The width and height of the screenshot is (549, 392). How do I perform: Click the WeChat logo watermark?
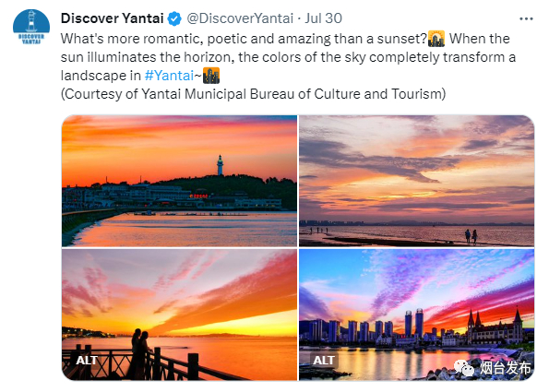(464, 367)
